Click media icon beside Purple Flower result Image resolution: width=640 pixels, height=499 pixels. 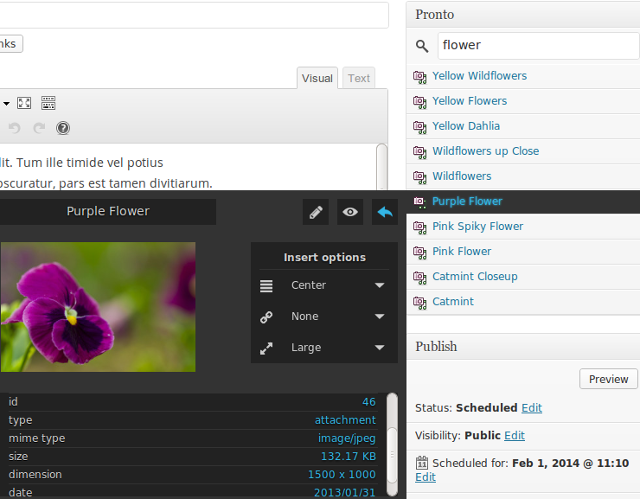pos(420,202)
